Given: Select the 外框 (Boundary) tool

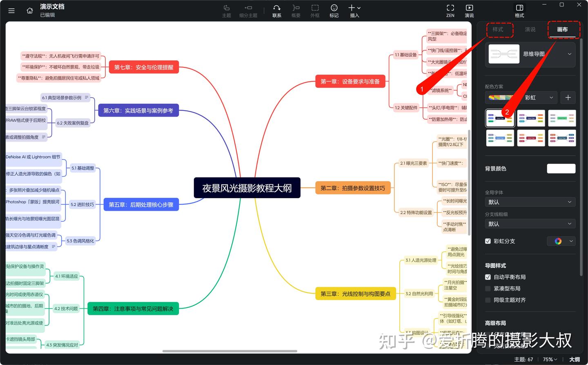Looking at the screenshot, I should tap(315, 10).
